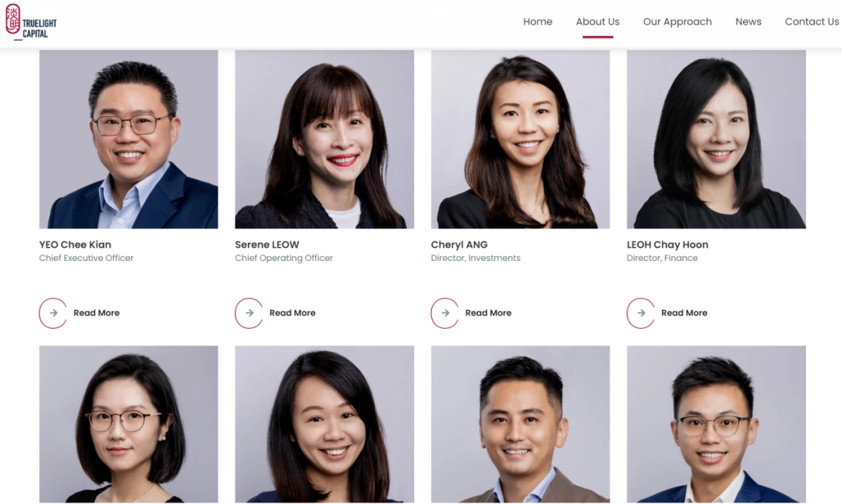Open the News section
The height and width of the screenshot is (504, 842).
coord(748,22)
